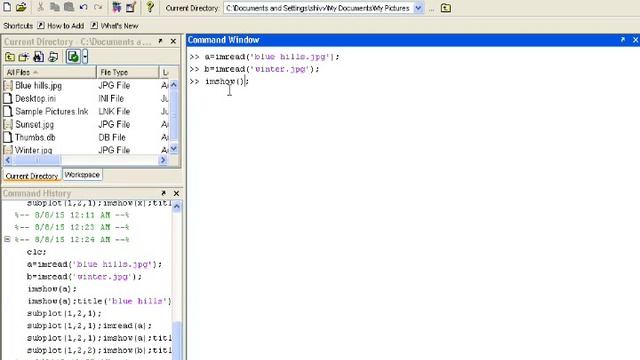Click the imshow() line in Command Window
This screenshot has width=640, height=360.
(x=227, y=81)
